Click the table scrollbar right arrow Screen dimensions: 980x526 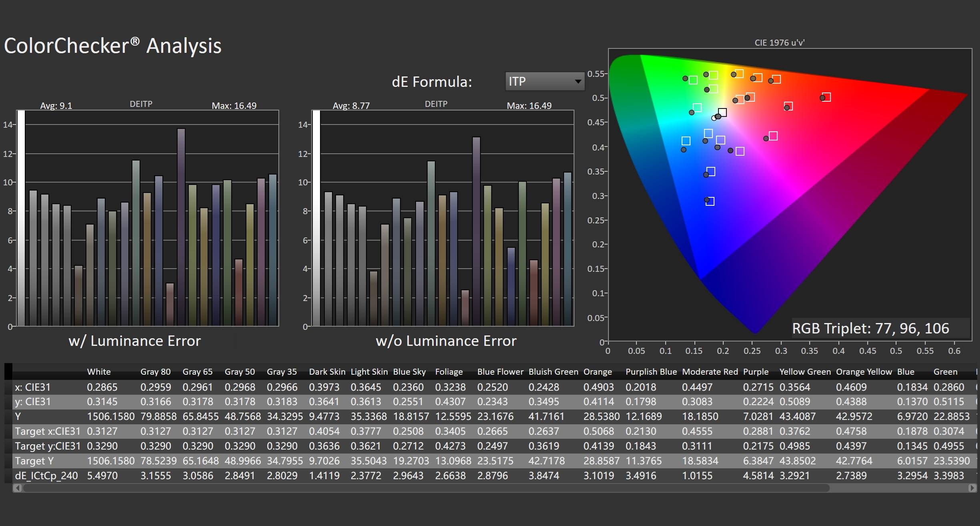point(972,488)
